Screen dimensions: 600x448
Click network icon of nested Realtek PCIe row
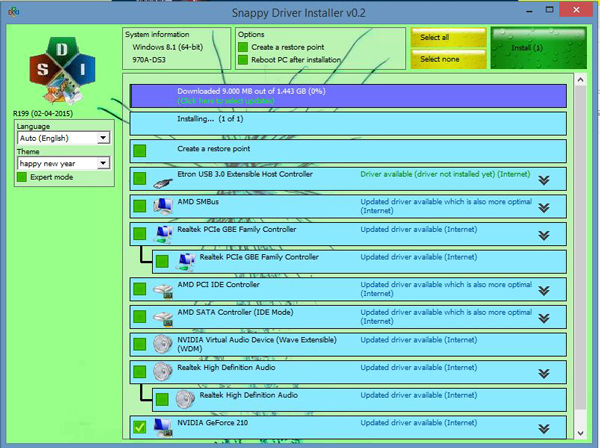click(x=186, y=262)
